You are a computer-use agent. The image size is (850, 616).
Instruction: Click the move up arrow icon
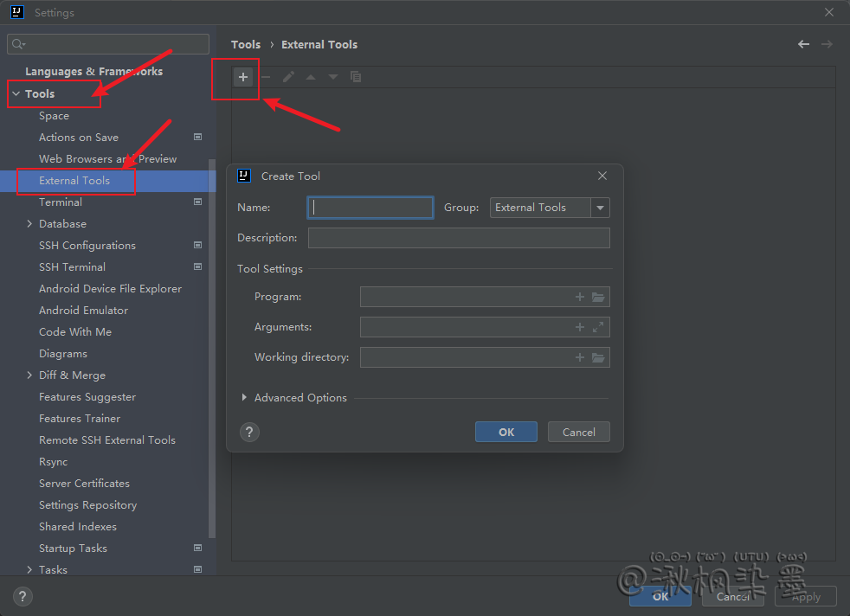pos(311,77)
